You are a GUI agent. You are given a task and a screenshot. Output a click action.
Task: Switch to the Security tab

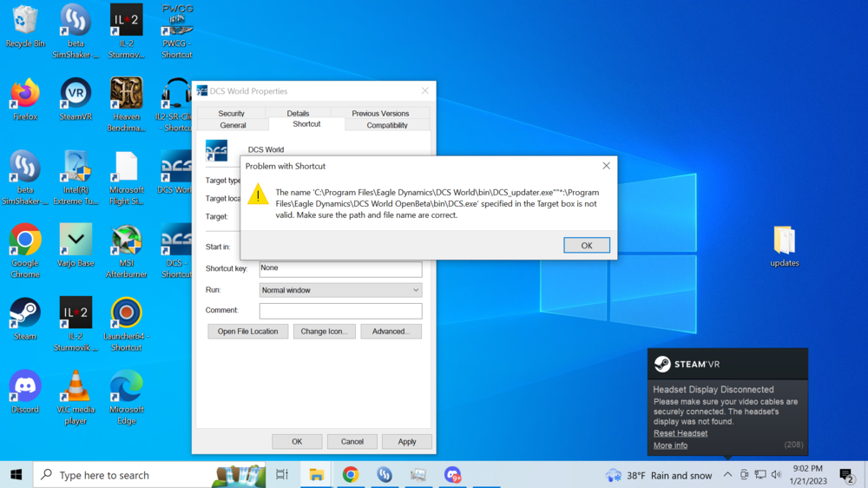click(x=231, y=113)
